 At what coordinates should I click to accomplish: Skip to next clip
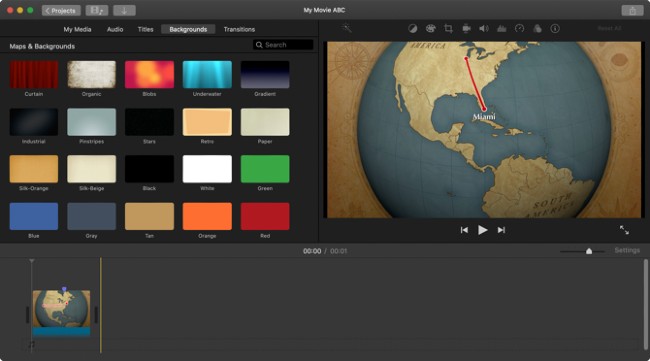click(x=501, y=230)
